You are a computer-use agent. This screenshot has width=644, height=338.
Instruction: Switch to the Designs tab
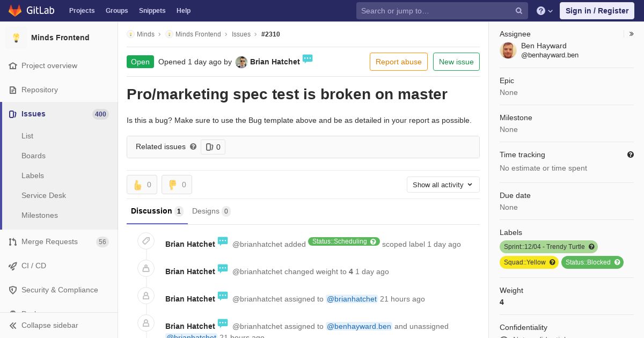coord(211,211)
